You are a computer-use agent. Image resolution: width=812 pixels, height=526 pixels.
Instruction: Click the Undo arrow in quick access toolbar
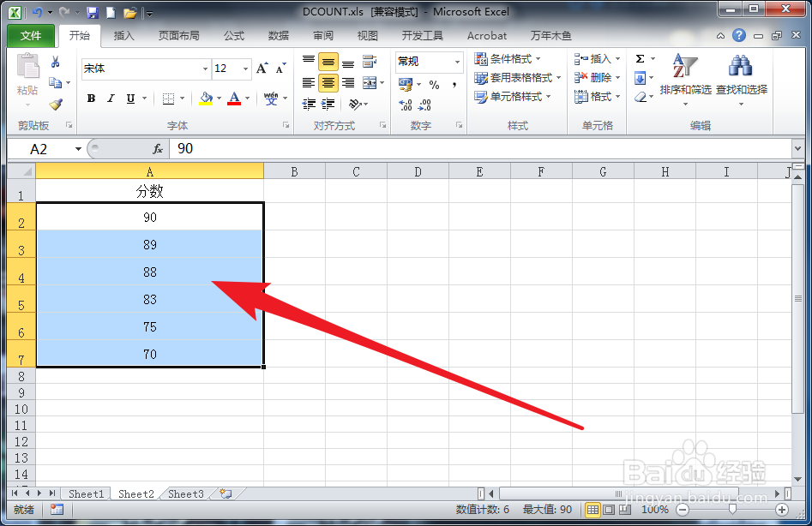37,12
